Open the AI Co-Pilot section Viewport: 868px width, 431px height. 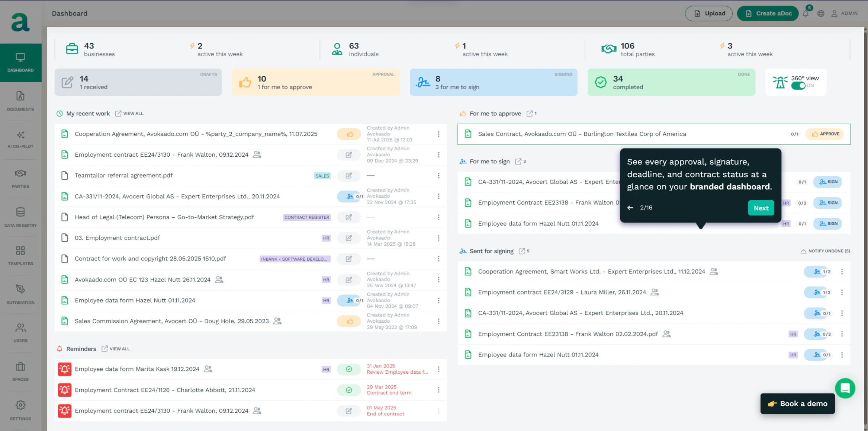pos(20,140)
